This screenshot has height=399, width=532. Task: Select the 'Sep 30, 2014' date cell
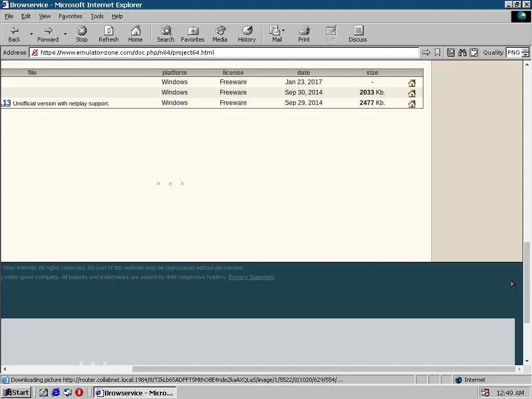303,92
